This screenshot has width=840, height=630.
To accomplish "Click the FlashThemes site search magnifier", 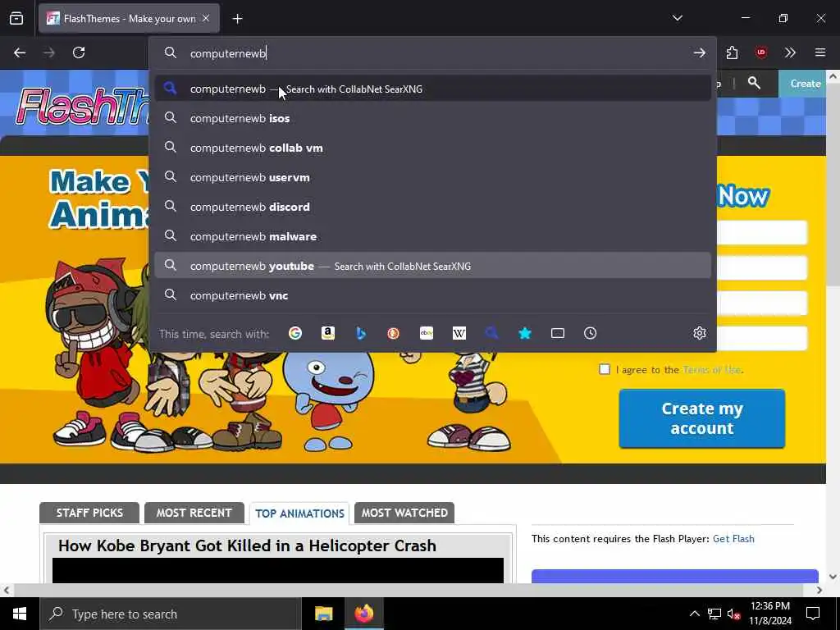I will coord(754,83).
